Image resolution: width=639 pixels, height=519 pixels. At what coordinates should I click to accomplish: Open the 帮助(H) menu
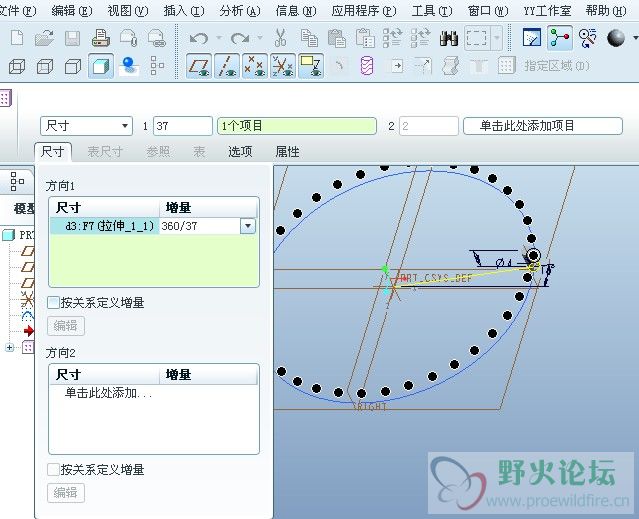coord(606,11)
